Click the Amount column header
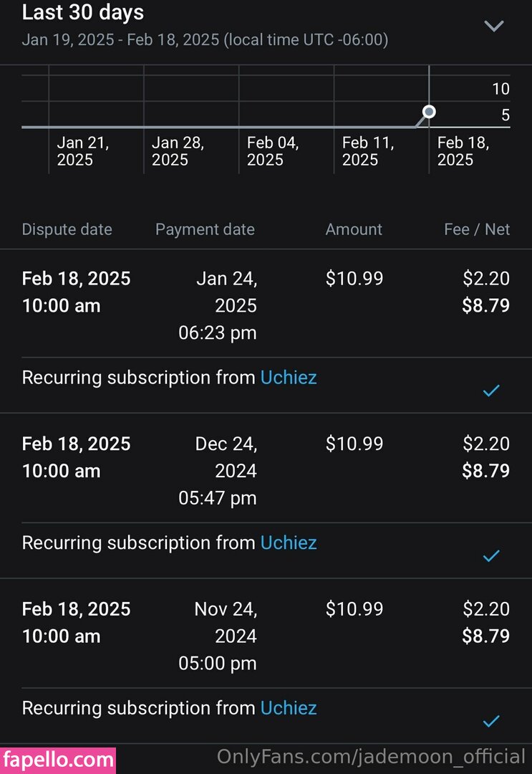 click(354, 229)
